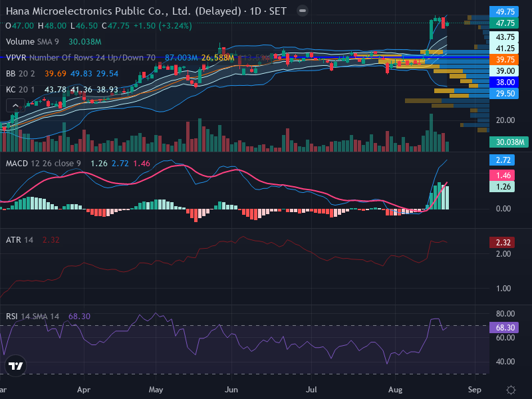Click the RSI 14 SMA 14 label
Image resolution: width=532 pixels, height=399 pixels.
(x=32, y=317)
